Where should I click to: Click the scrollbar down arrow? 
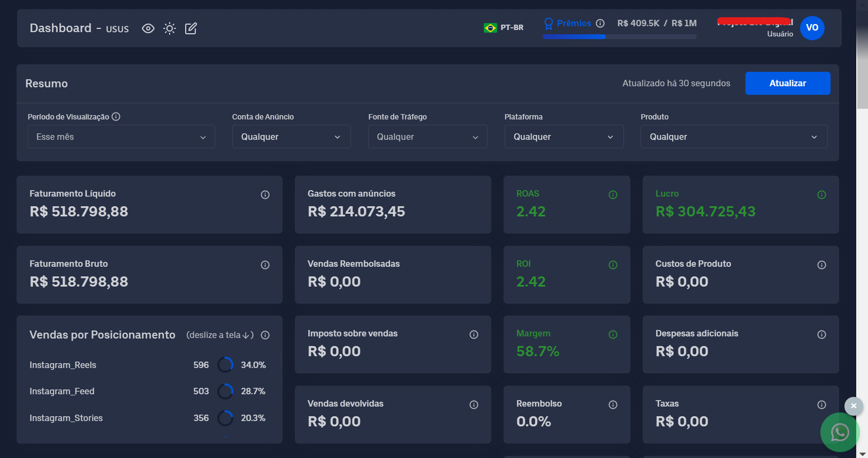click(862, 454)
